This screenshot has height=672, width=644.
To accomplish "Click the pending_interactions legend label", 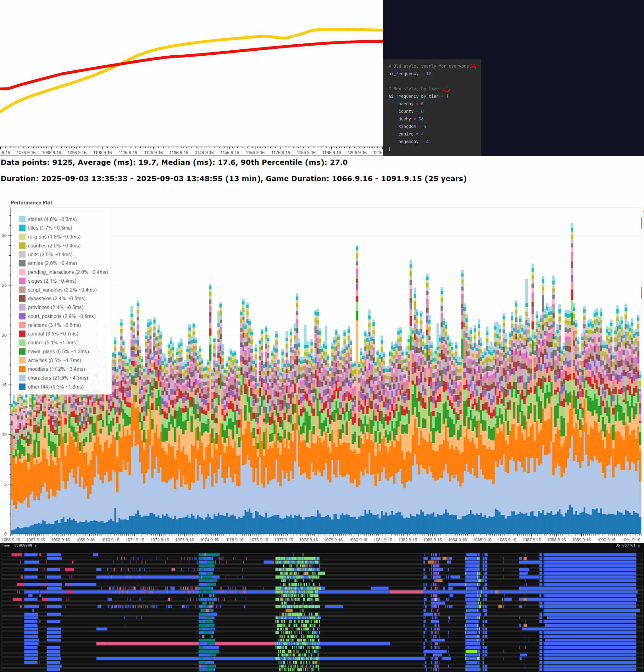I will 68,272.
